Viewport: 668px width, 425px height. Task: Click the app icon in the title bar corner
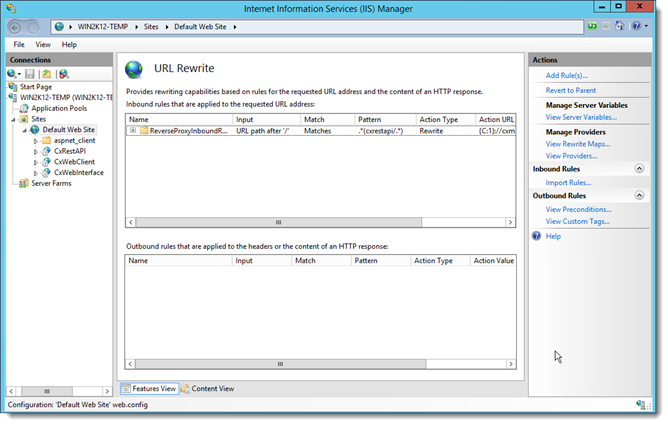click(11, 8)
